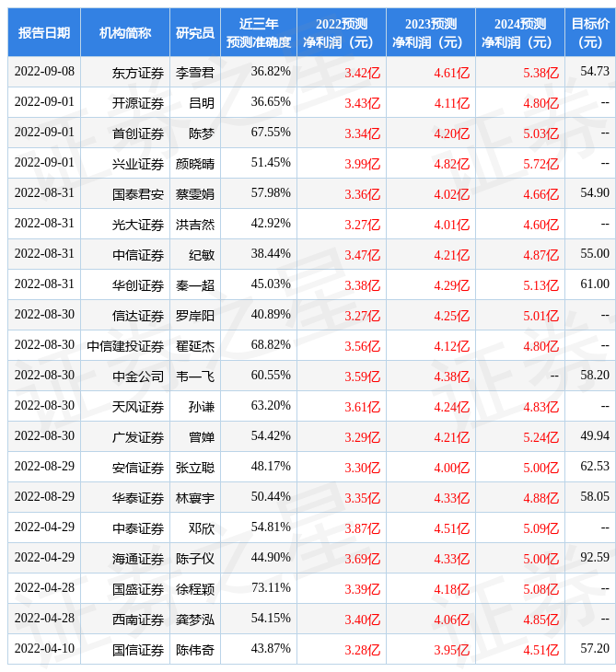Image resolution: width=616 pixels, height=672 pixels.
Task: Click 2022 profit forecast 3.99亿
Action: tap(362, 164)
